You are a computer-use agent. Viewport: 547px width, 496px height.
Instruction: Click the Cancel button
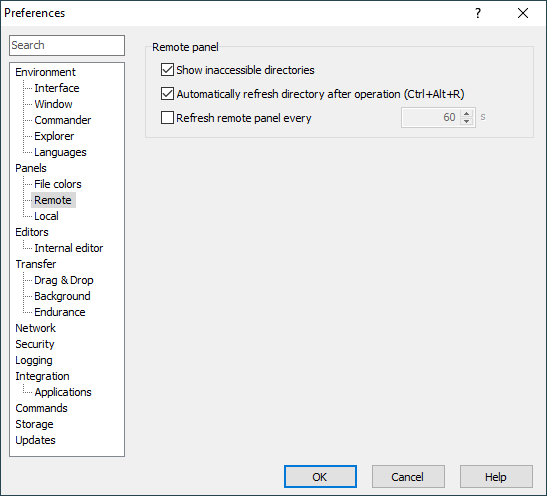tap(408, 476)
